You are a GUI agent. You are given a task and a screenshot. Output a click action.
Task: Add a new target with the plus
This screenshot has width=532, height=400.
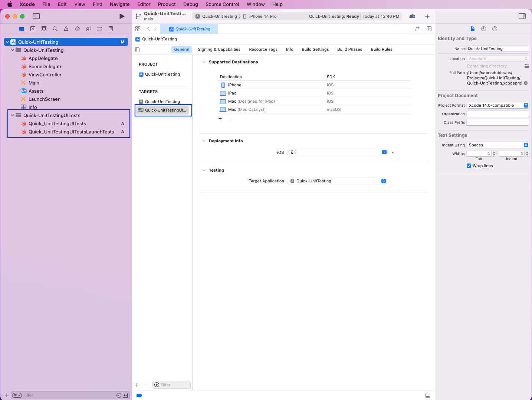(x=137, y=385)
